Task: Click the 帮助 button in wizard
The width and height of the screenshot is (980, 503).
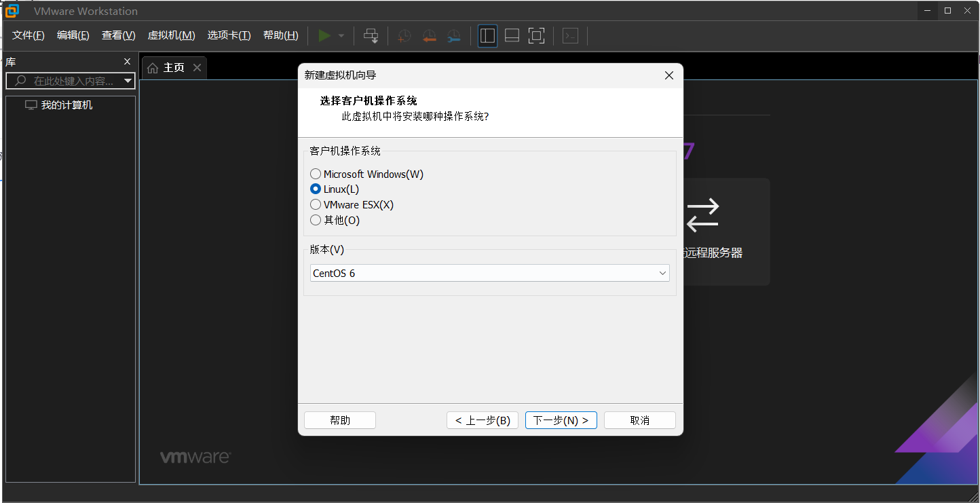Action: coord(340,420)
